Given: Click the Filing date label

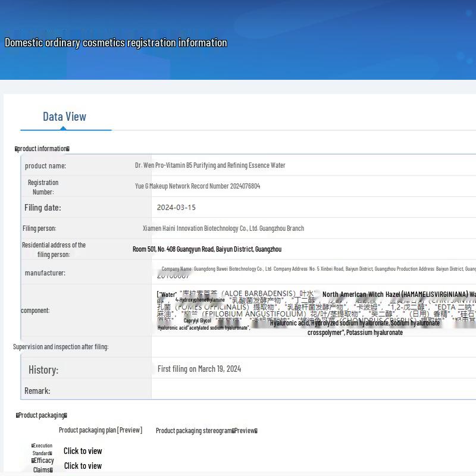Looking at the screenshot, I should [43, 208].
